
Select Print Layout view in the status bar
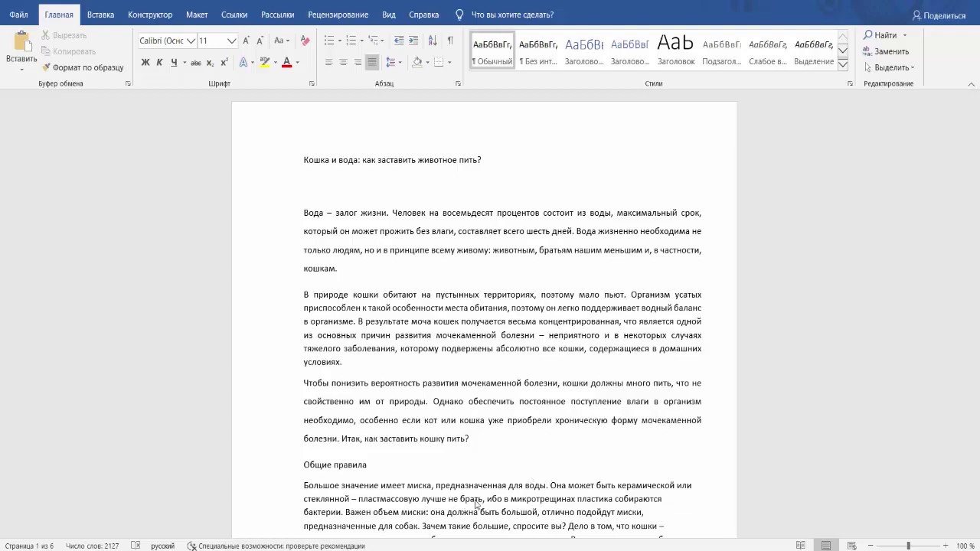826,546
